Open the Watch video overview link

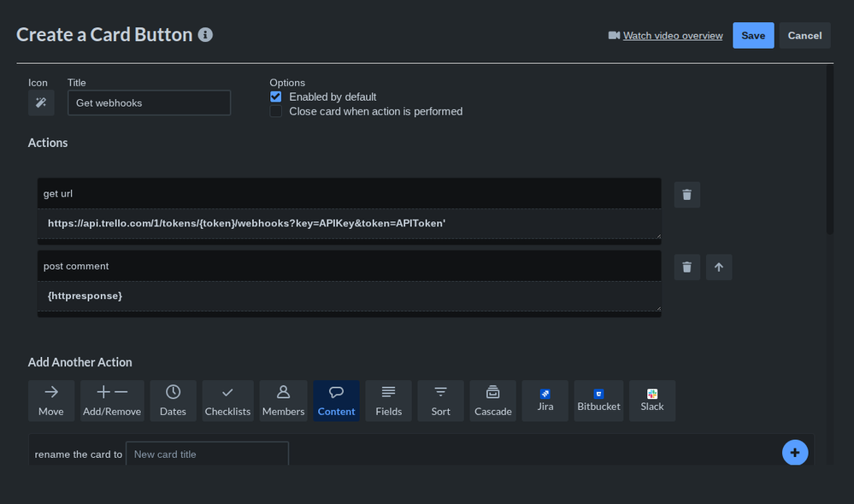coord(673,35)
